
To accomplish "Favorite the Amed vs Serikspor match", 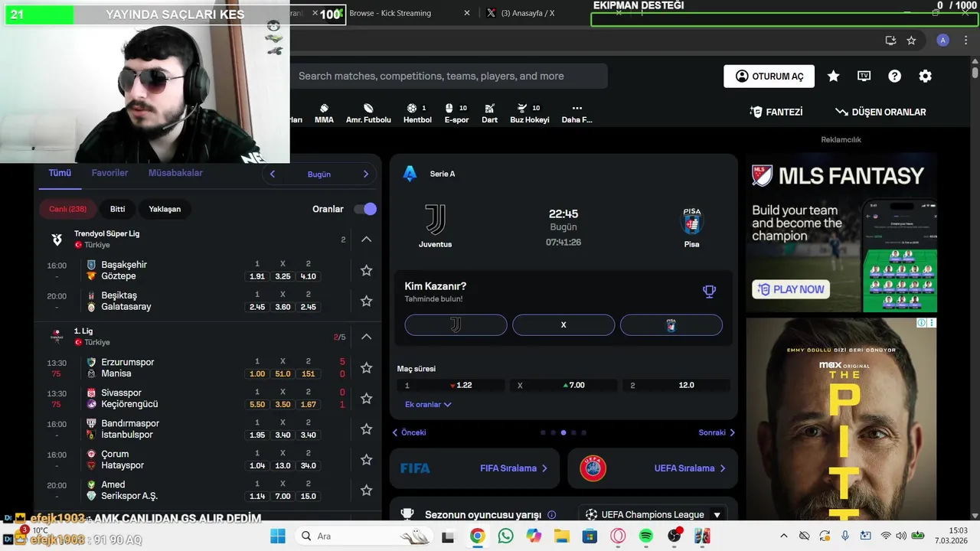I will (366, 491).
